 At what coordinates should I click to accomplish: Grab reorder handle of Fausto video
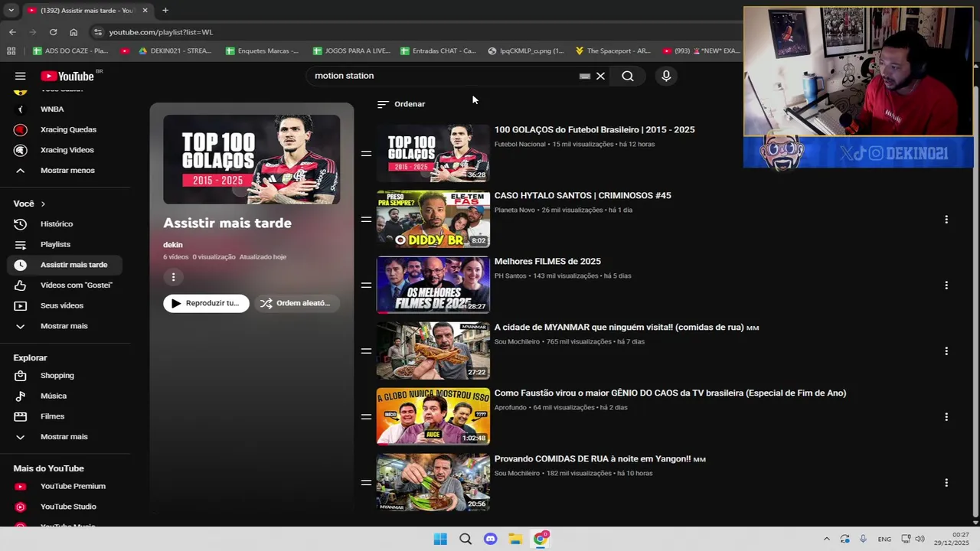[366, 417]
